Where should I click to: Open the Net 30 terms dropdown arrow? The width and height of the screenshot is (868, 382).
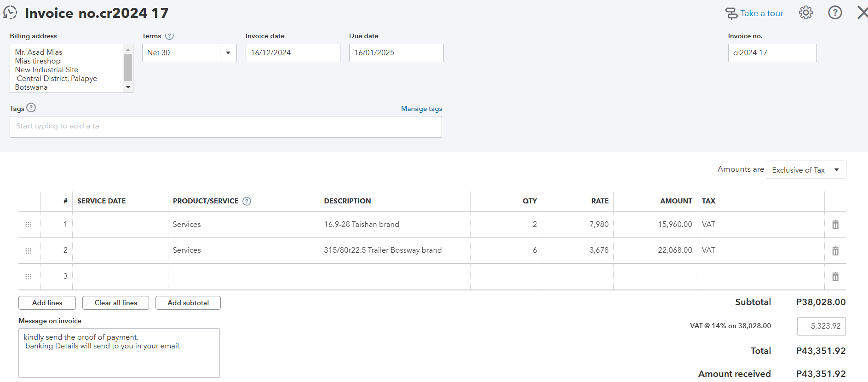point(228,53)
